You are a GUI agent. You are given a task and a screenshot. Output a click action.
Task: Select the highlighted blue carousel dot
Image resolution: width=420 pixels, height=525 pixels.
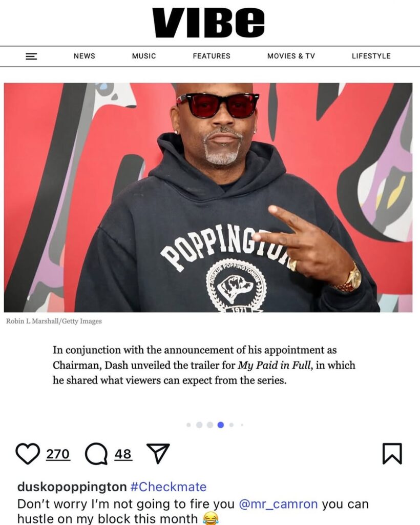220,425
